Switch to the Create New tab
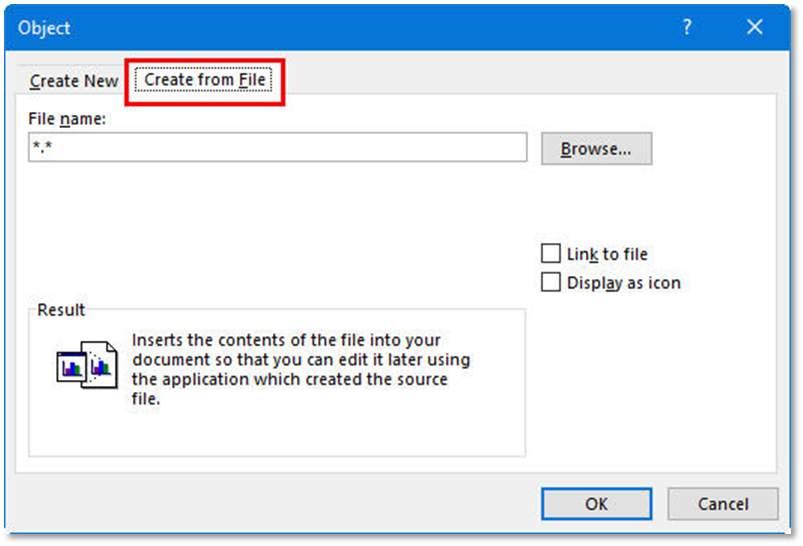803x546 pixels. pyautogui.click(x=74, y=81)
